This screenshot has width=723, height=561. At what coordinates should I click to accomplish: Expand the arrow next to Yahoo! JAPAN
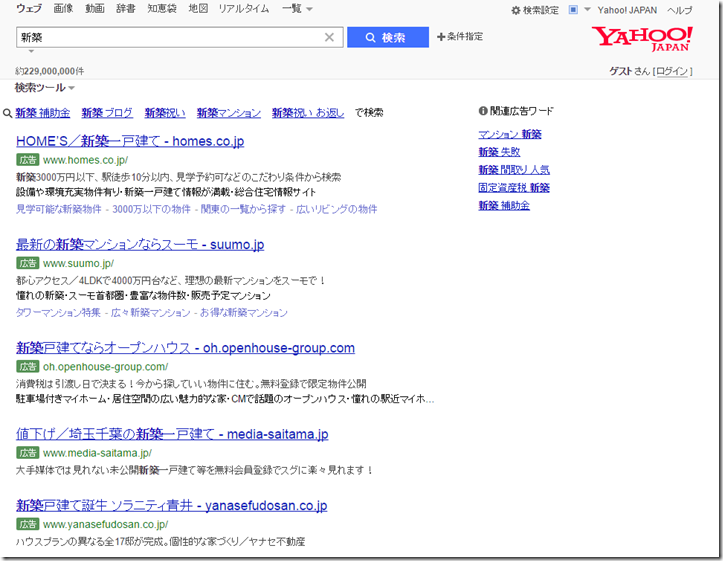[x=587, y=9]
